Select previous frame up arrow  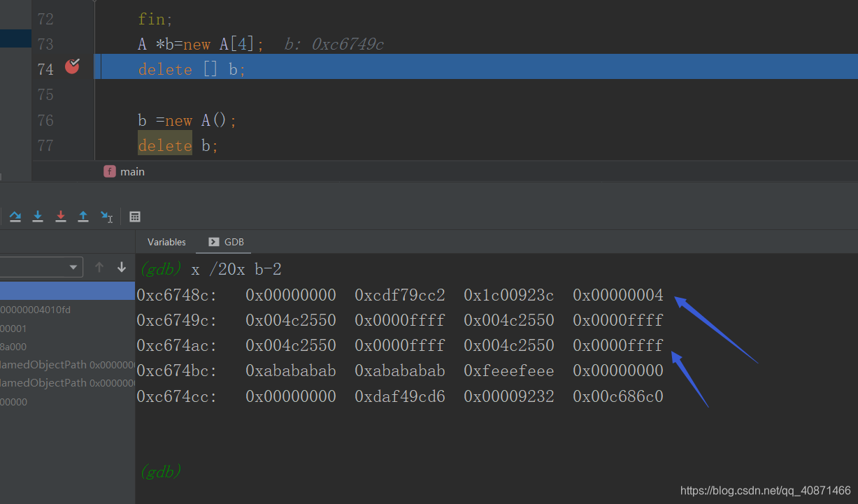point(99,267)
